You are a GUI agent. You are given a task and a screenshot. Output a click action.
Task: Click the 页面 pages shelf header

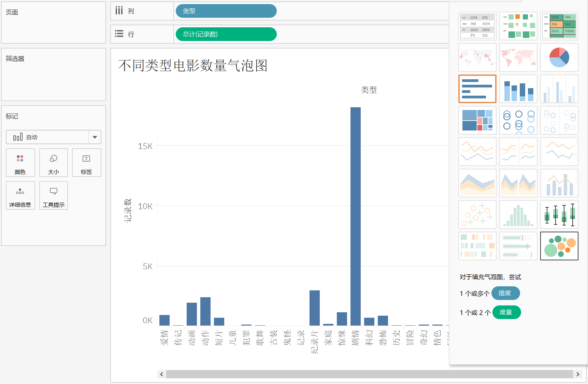(12, 12)
